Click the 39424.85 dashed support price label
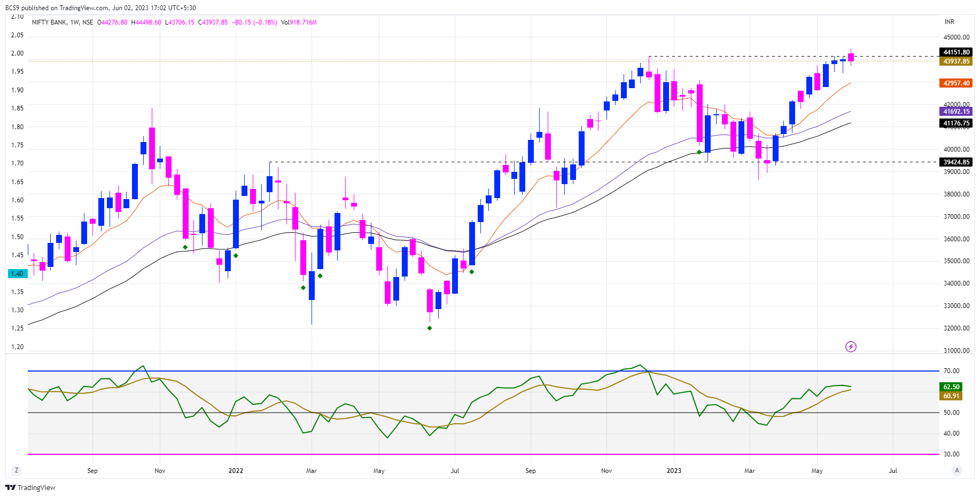980x497 pixels. pyautogui.click(x=956, y=162)
